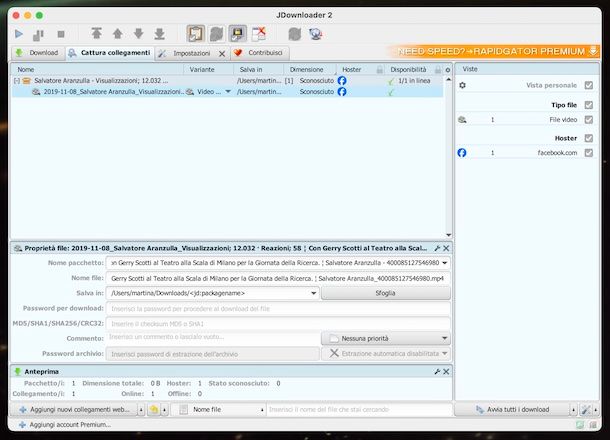Toggle the Vista personale checkbox
This screenshot has width=610, height=440.
click(589, 86)
